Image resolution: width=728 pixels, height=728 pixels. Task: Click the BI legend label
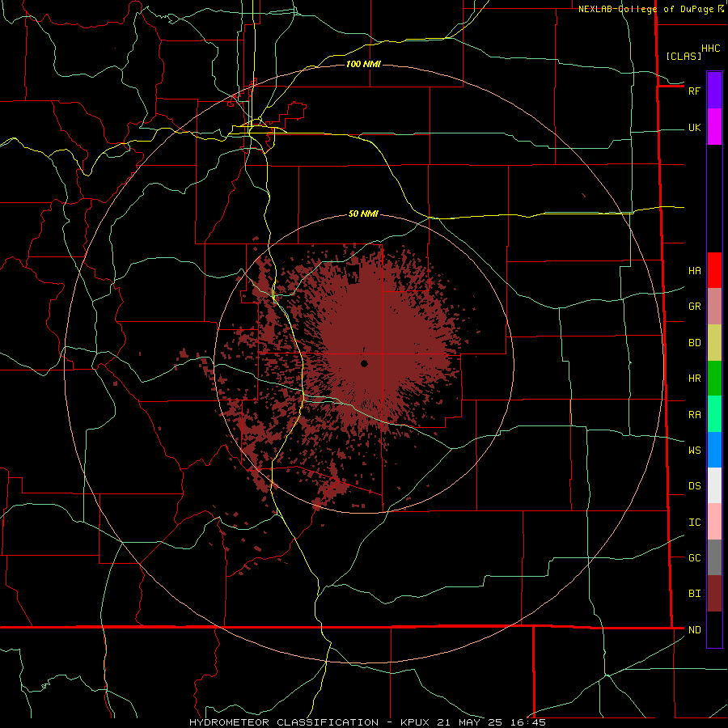[x=694, y=594]
